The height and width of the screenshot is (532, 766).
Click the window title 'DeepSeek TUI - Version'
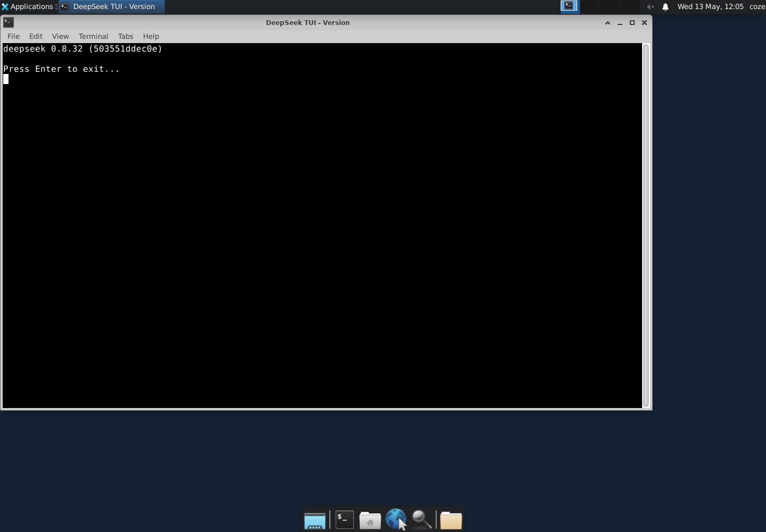click(x=307, y=22)
